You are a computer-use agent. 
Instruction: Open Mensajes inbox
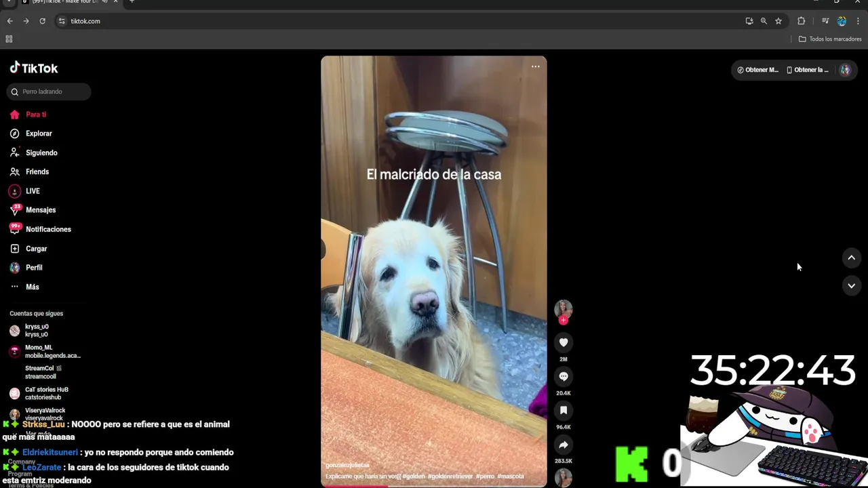(33, 210)
